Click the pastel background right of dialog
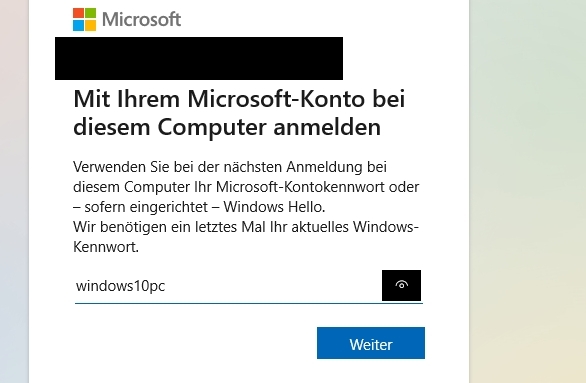Viewport: 586px width, 383px height. tap(527, 187)
